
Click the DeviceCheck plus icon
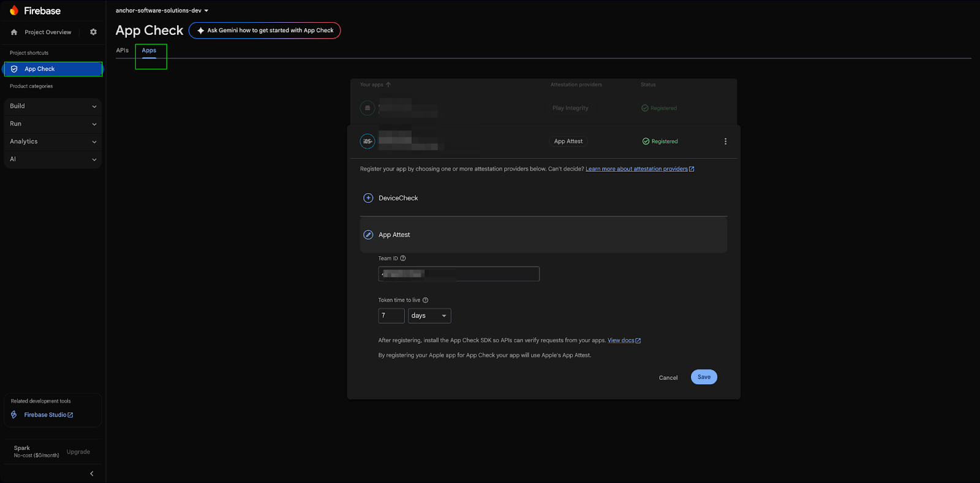(x=368, y=198)
